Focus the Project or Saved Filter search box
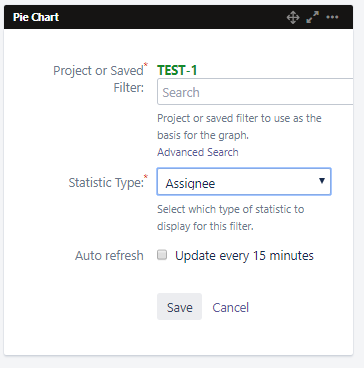The width and height of the screenshot is (364, 368). tap(255, 92)
